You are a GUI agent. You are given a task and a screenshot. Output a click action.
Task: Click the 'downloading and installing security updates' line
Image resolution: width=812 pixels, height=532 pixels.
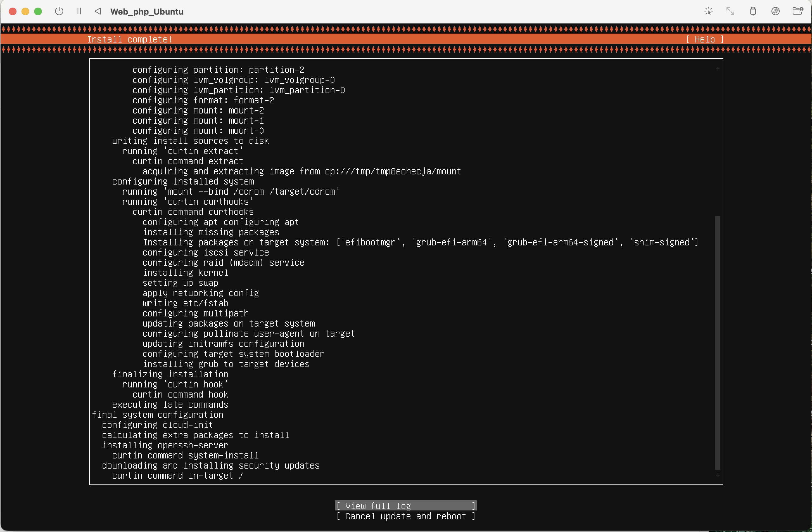coord(211,465)
